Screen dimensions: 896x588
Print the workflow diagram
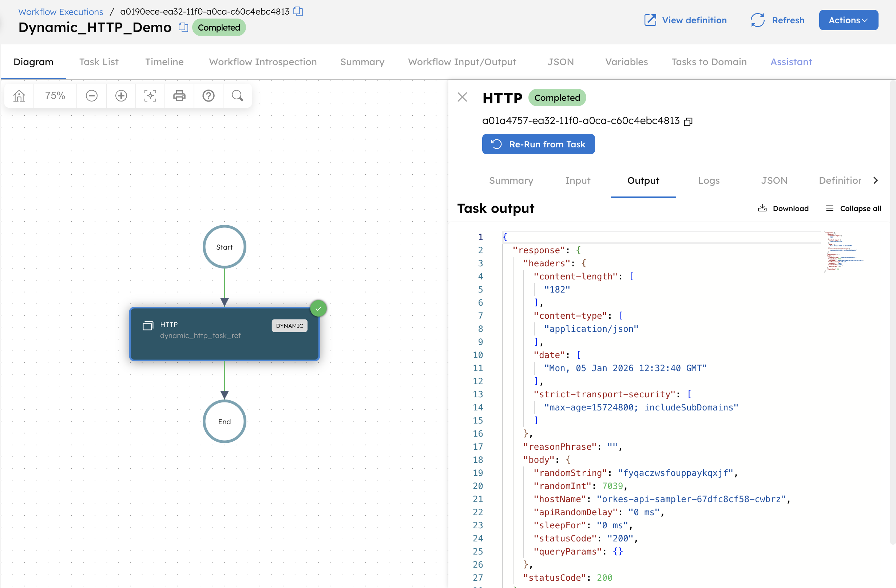179,96
